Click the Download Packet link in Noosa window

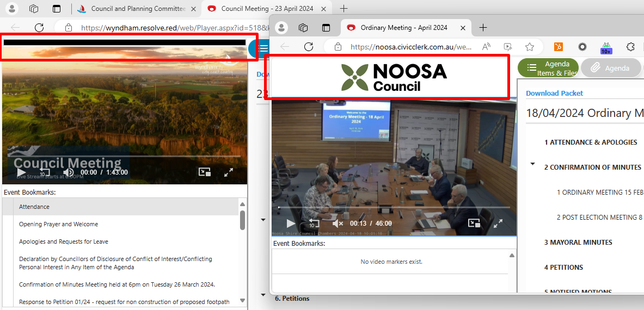coord(555,93)
